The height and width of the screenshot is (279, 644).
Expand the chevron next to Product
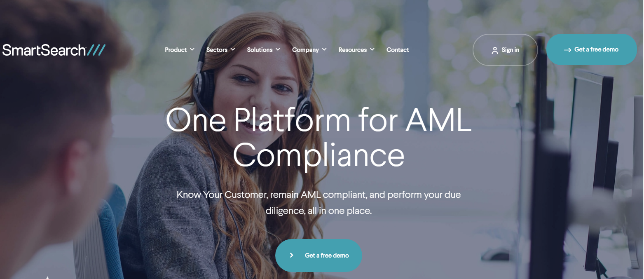pos(192,49)
